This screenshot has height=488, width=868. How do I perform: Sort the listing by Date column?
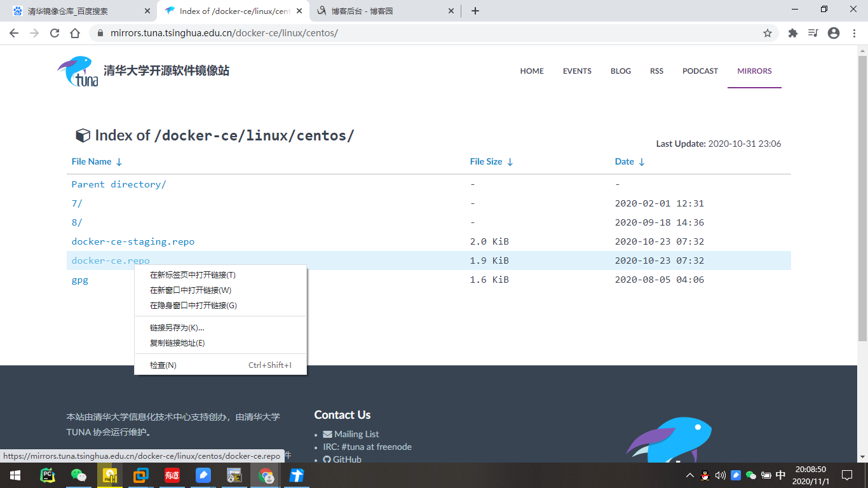pos(630,161)
